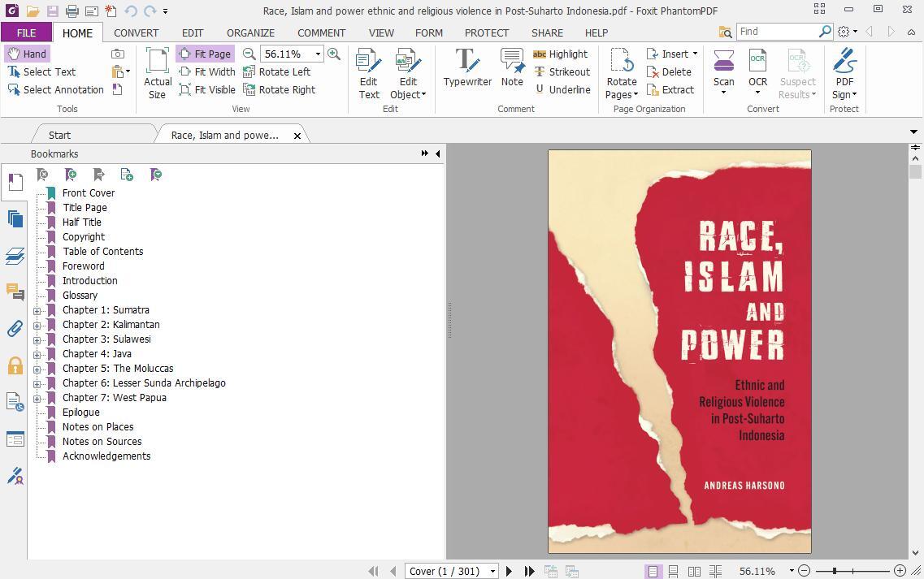Expand Chapter 7: West Papua bookmark

pos(37,399)
